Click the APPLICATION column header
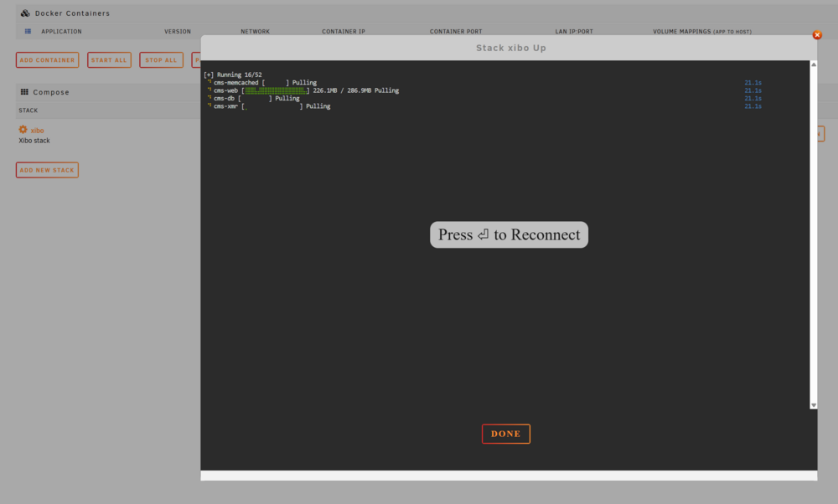The height and width of the screenshot is (504, 838). 61,32
